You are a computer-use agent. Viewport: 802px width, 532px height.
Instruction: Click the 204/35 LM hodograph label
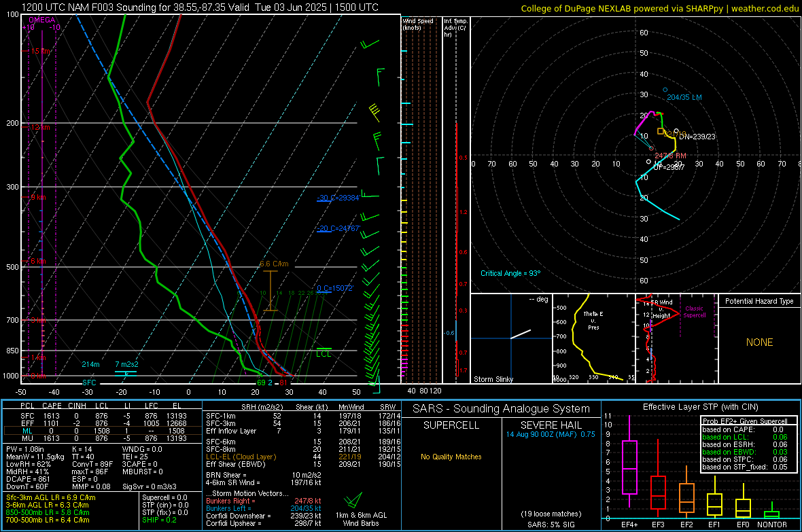pos(684,97)
